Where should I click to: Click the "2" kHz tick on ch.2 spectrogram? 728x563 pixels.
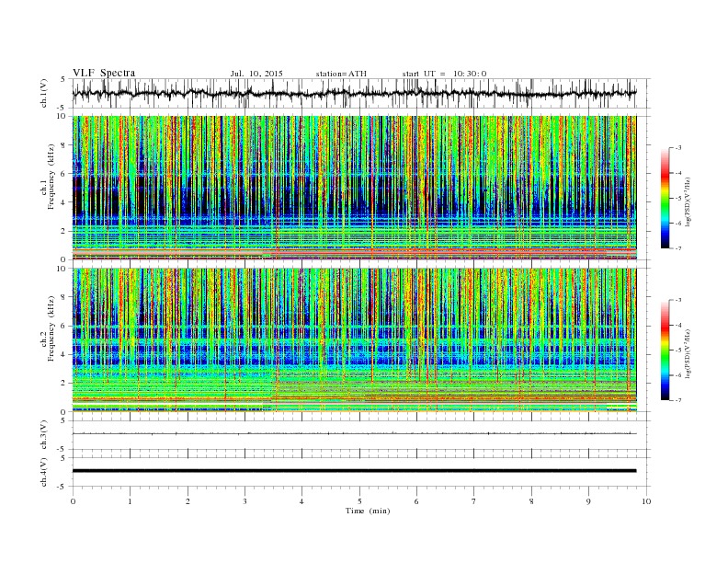64,384
